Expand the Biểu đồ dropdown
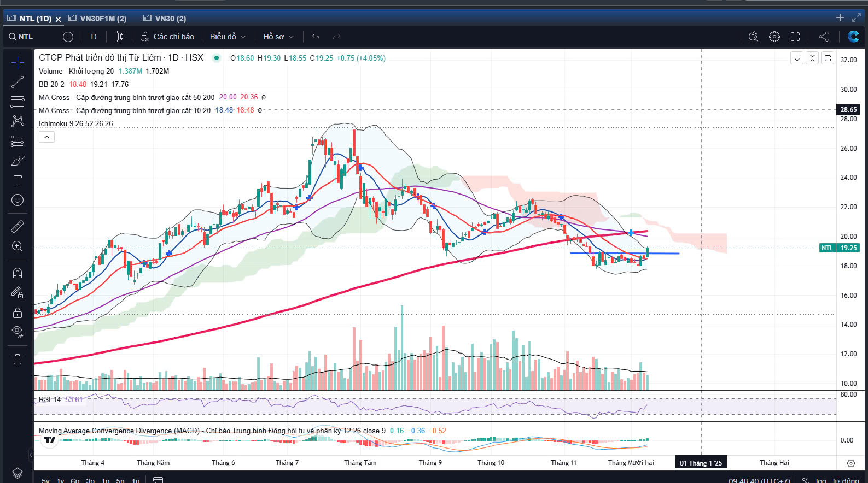868x483 pixels. click(x=228, y=37)
